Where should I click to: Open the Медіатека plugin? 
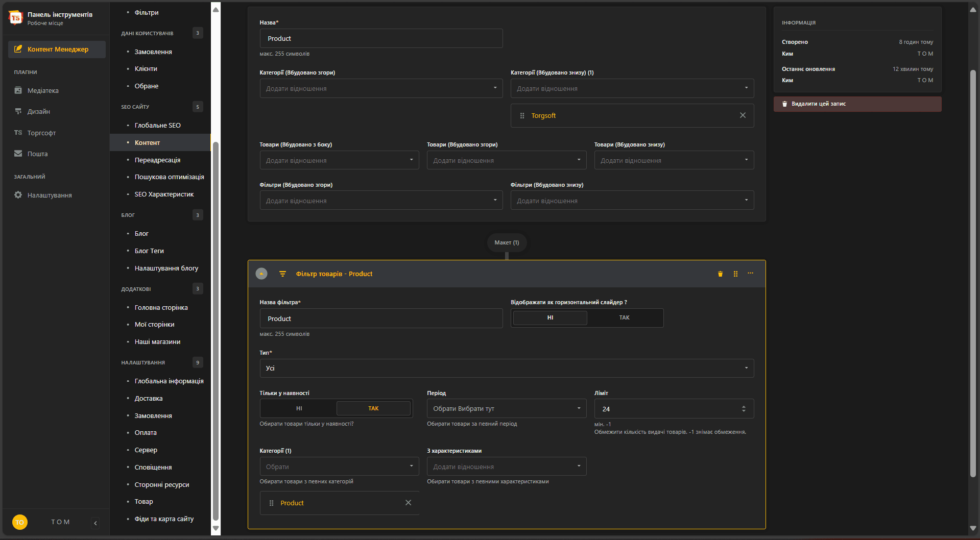point(43,90)
